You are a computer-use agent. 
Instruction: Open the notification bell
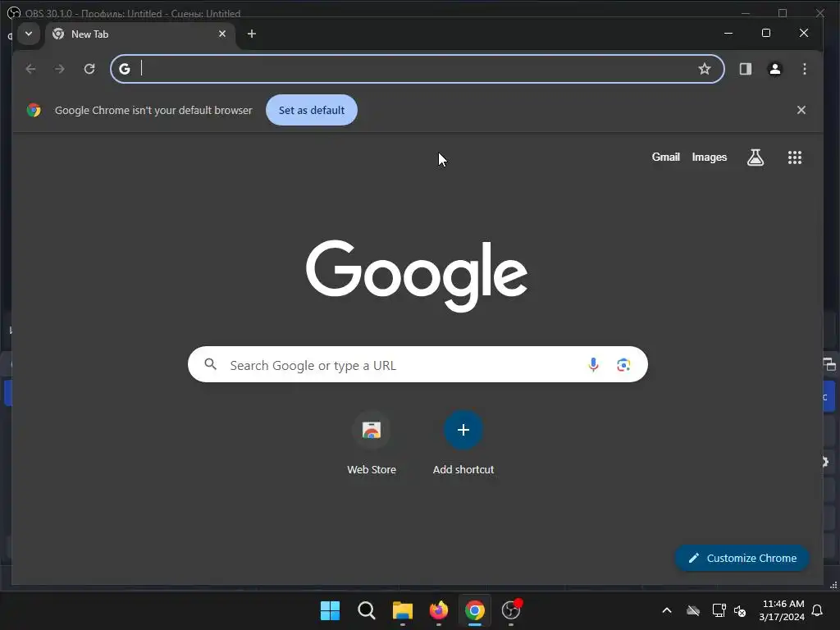[x=818, y=610]
